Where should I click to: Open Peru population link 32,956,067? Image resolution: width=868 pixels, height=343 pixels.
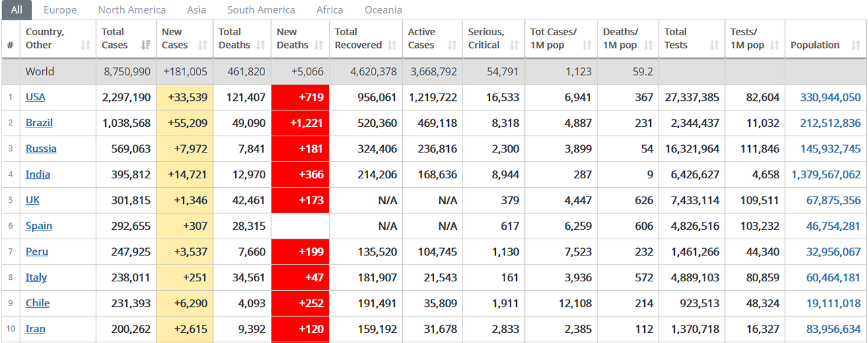[833, 251]
